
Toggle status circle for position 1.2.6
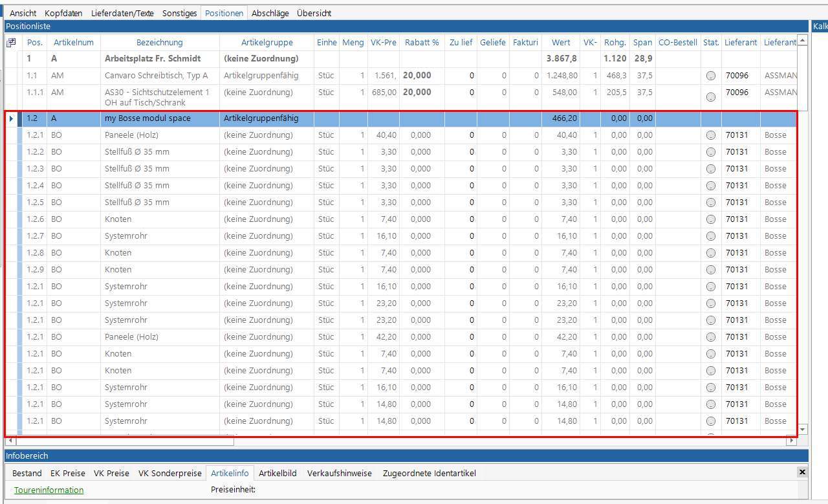click(711, 219)
